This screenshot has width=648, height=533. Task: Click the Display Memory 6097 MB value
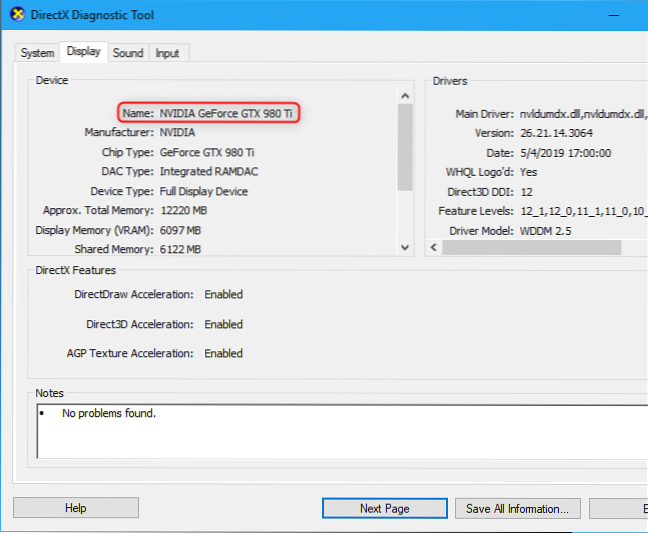[185, 229]
